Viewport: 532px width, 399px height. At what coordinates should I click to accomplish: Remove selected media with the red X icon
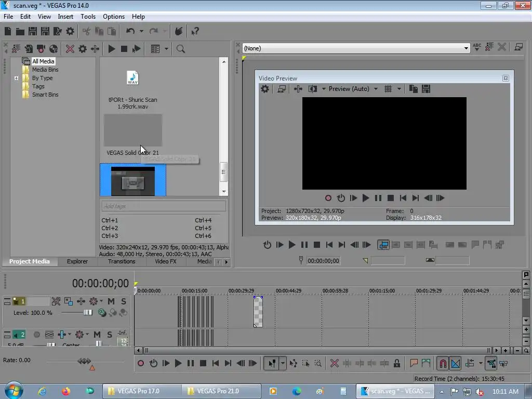(70, 49)
